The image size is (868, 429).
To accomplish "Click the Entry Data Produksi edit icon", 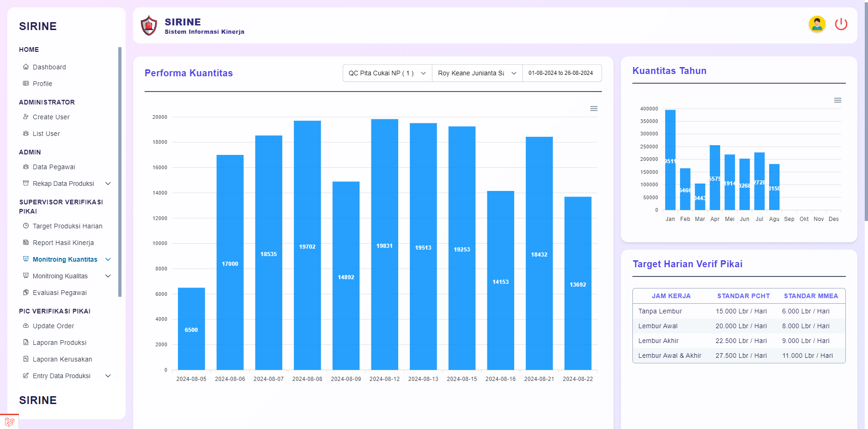I will coord(26,375).
